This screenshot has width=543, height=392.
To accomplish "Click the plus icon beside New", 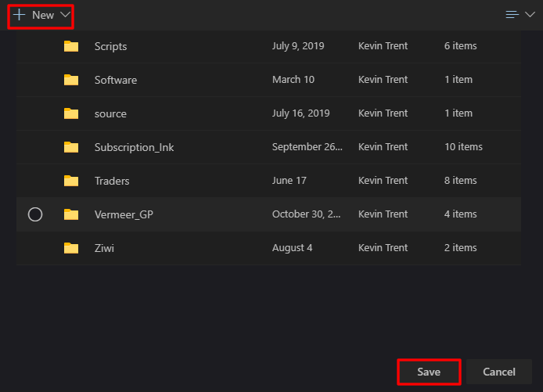I will 20,15.
